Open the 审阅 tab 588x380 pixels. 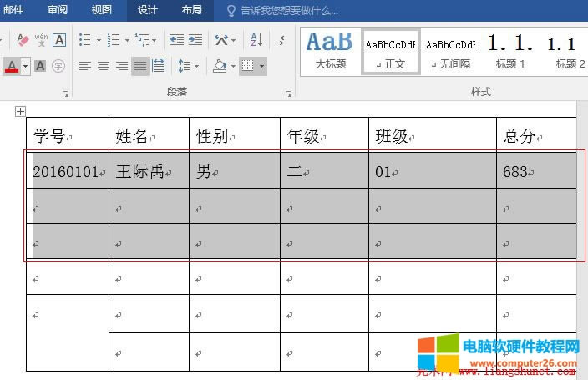(x=58, y=10)
